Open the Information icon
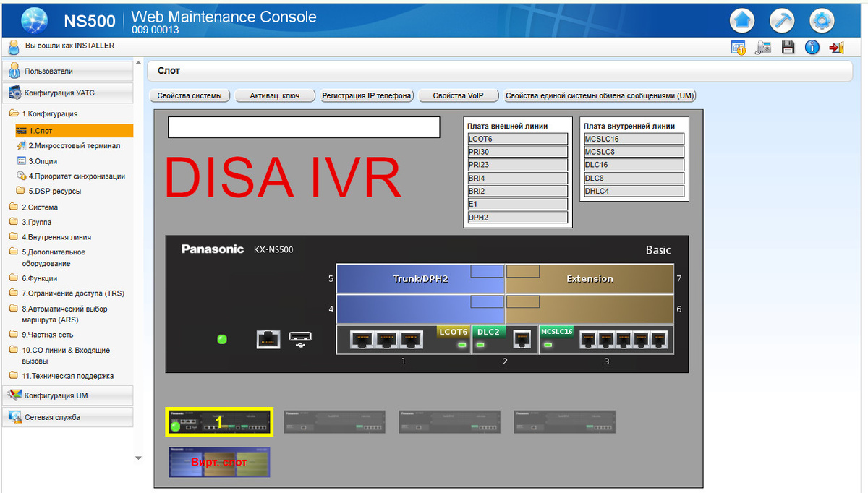 coord(812,46)
